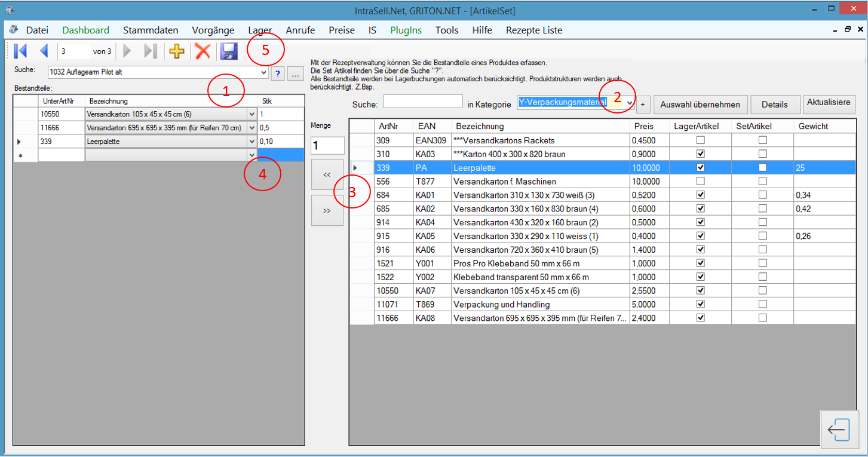Expand dropdown for Versandkarton 105 x 45 x 45 component

click(252, 114)
